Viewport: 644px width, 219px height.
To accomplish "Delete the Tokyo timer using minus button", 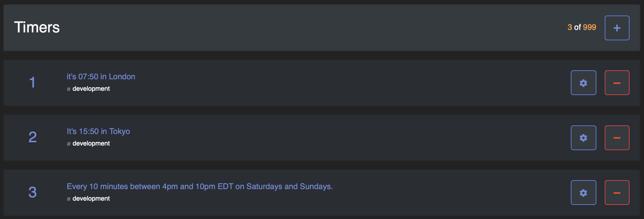I will coord(617,138).
